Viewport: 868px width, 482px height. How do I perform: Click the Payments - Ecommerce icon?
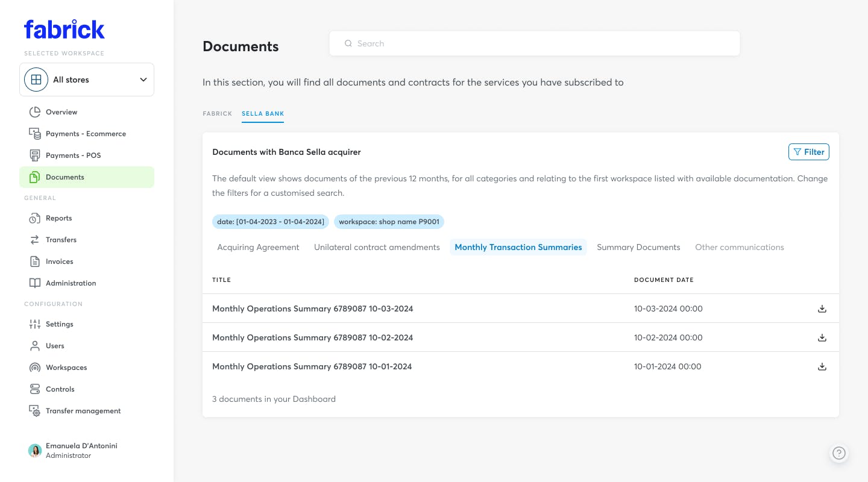(x=35, y=134)
